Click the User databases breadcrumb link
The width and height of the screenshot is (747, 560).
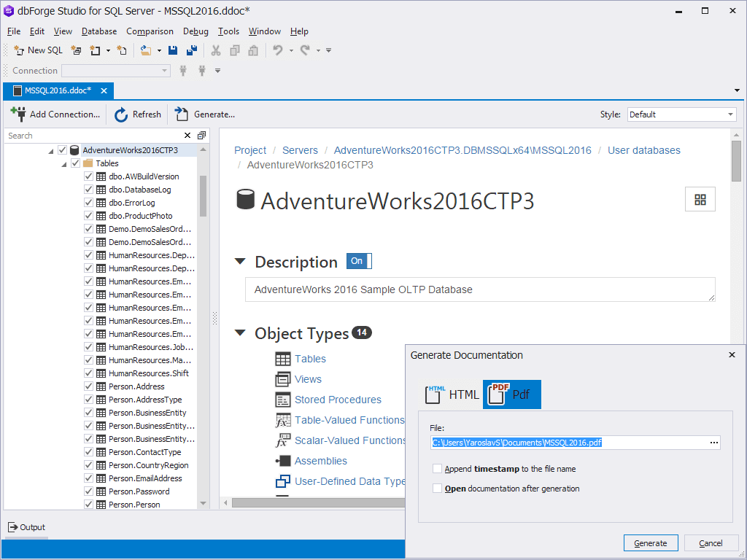pyautogui.click(x=643, y=149)
